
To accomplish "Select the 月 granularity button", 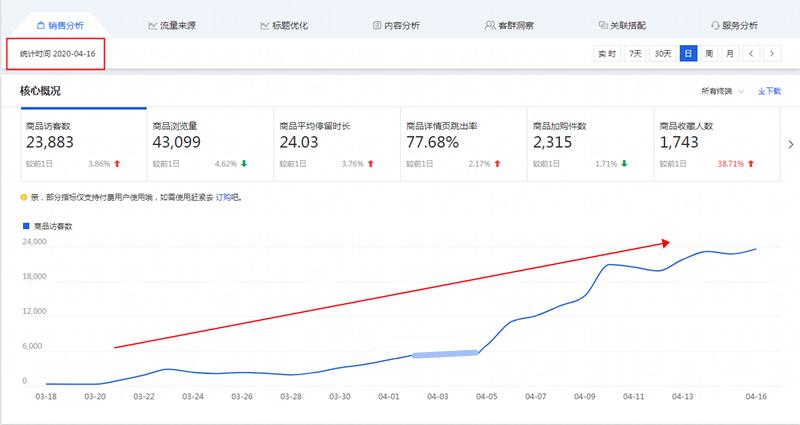I will [730, 54].
